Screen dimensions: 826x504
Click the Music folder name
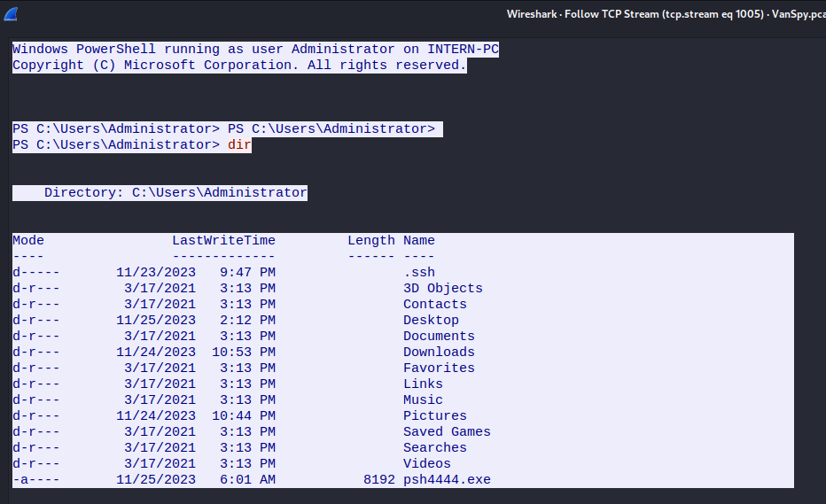click(424, 400)
